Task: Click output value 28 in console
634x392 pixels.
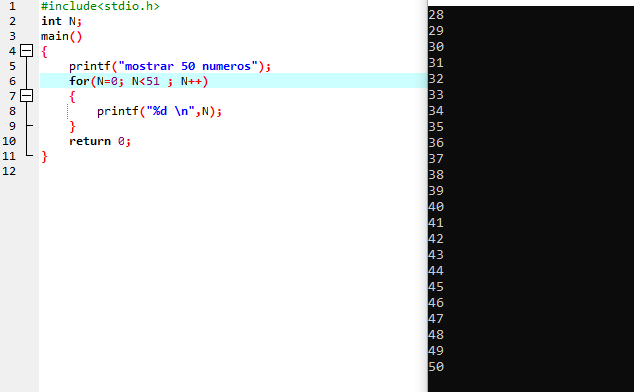Action: [x=436, y=15]
